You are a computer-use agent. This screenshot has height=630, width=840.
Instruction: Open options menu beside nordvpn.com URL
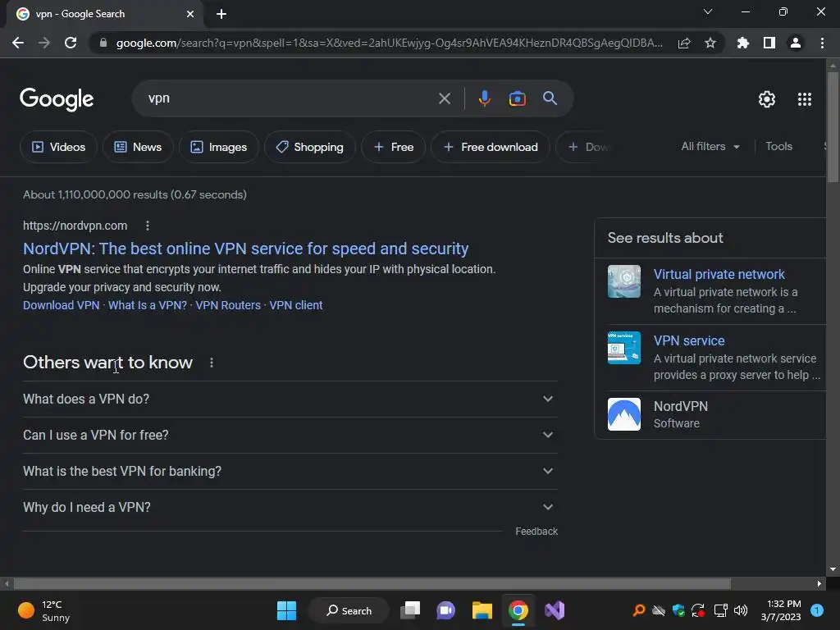click(x=148, y=226)
